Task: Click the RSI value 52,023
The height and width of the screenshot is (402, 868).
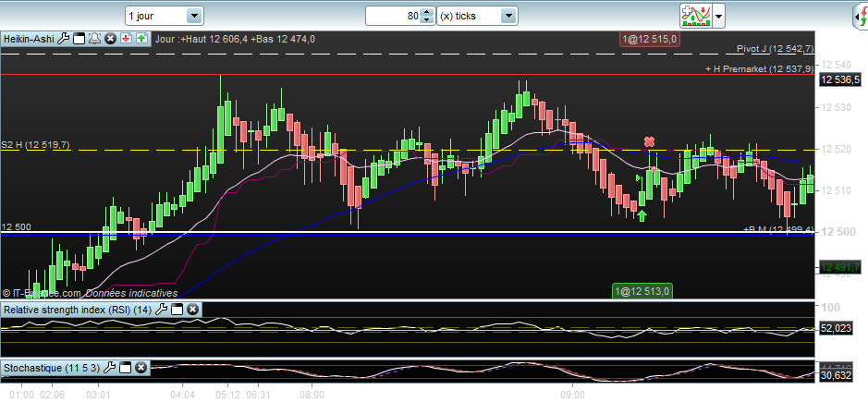Action: tap(836, 328)
